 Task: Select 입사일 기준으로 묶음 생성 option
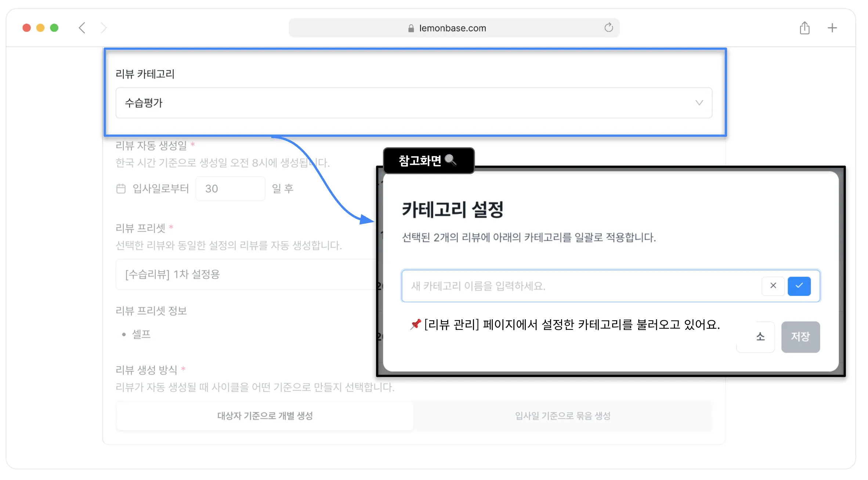[x=563, y=416]
